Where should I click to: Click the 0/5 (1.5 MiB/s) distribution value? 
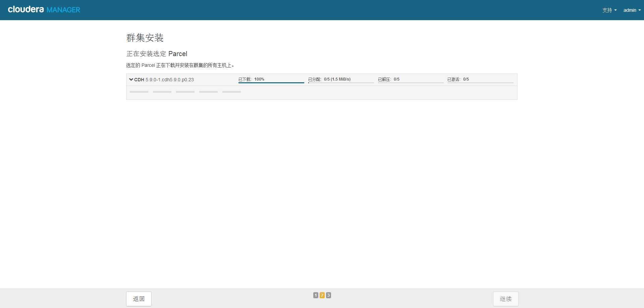coord(337,79)
